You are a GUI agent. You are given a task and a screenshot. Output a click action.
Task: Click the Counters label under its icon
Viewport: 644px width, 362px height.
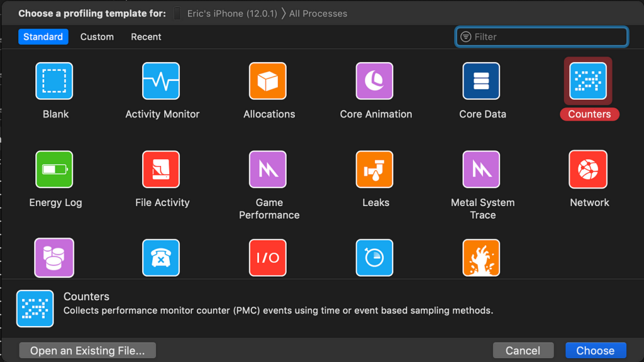point(589,114)
